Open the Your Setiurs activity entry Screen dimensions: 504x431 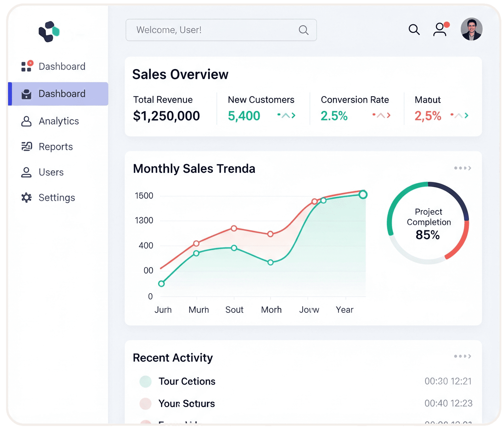point(186,404)
